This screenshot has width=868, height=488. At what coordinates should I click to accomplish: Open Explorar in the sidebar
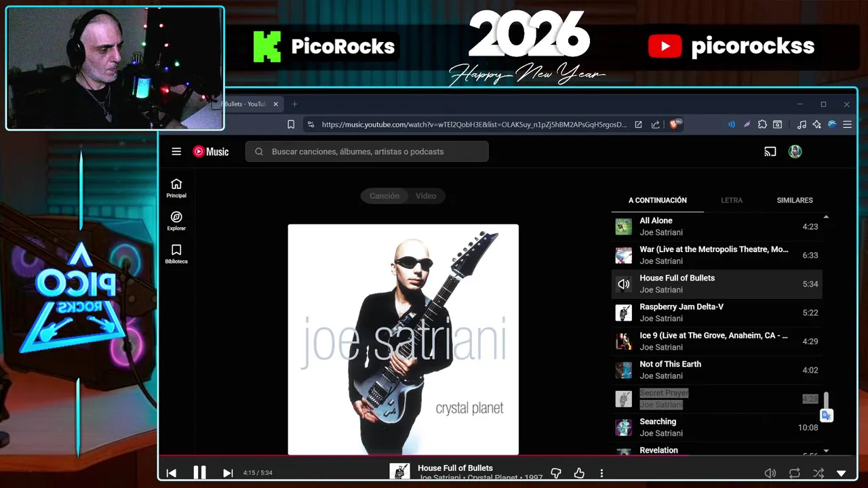pyautogui.click(x=176, y=221)
